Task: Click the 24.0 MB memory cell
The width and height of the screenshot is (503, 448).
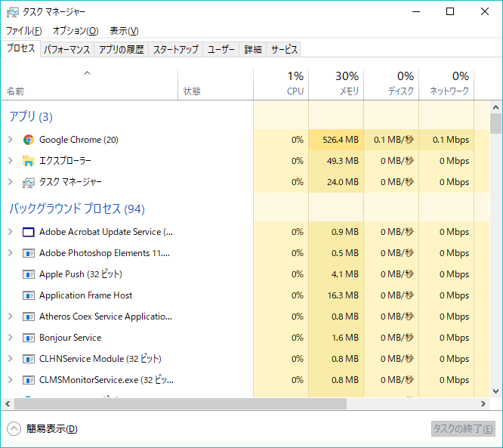Action: point(336,182)
